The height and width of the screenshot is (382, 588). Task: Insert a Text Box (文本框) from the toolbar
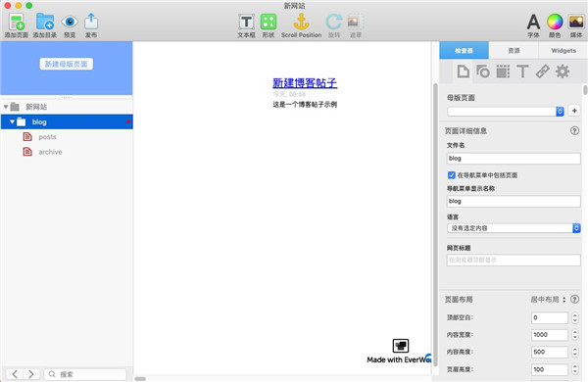pos(246,22)
